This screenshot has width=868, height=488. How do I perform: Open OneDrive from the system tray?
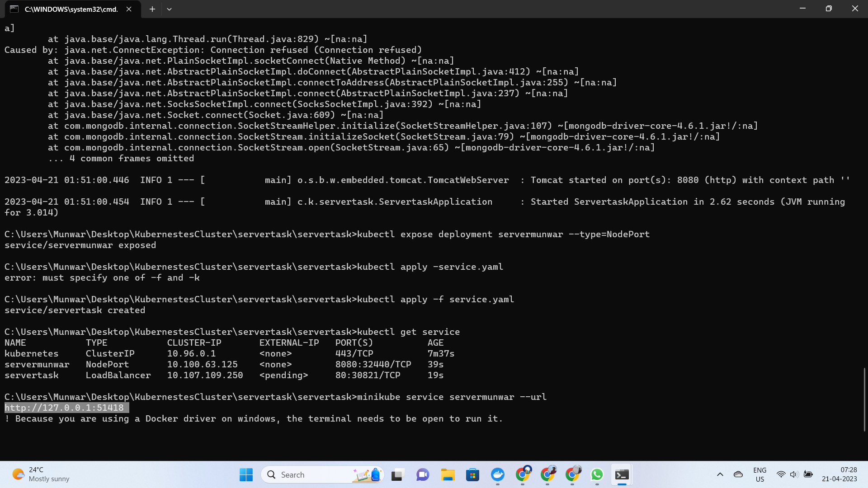738,474
